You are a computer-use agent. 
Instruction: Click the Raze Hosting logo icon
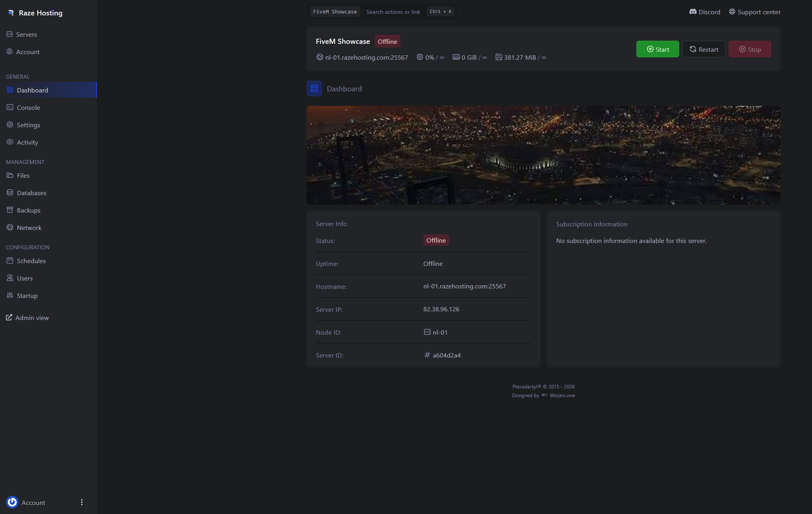pyautogui.click(x=11, y=13)
